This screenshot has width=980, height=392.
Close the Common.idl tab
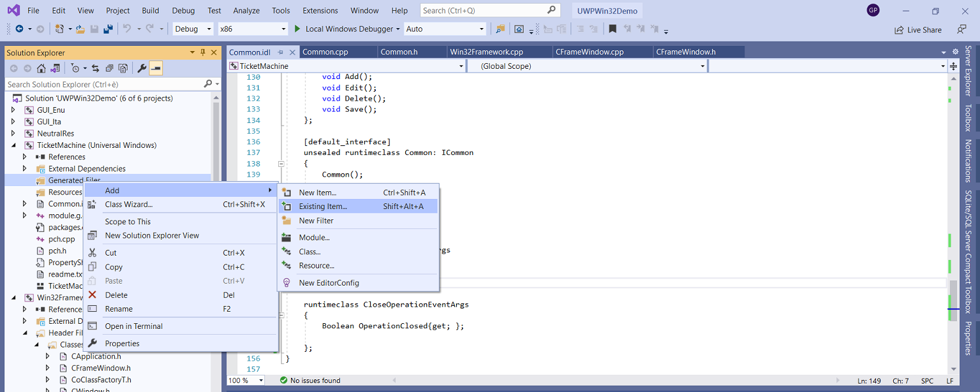[293, 52]
